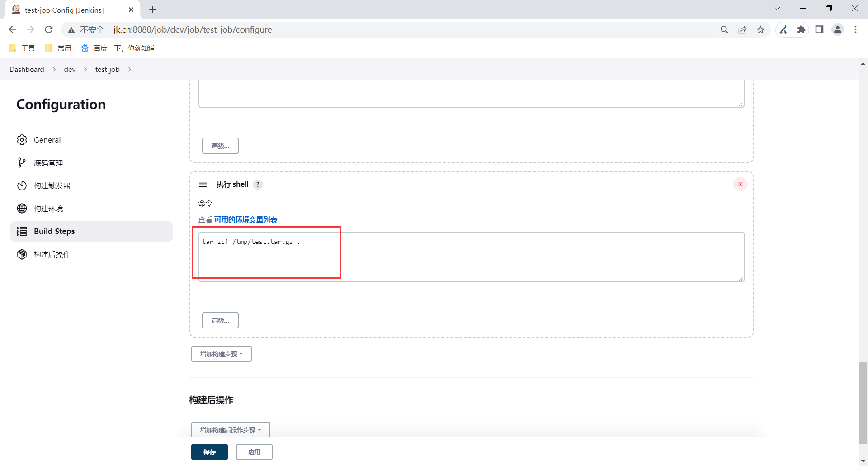Screen dimensions: 868x466
Task: Expand the chevron after Dashboard breadcrumb
Action: [x=54, y=69]
